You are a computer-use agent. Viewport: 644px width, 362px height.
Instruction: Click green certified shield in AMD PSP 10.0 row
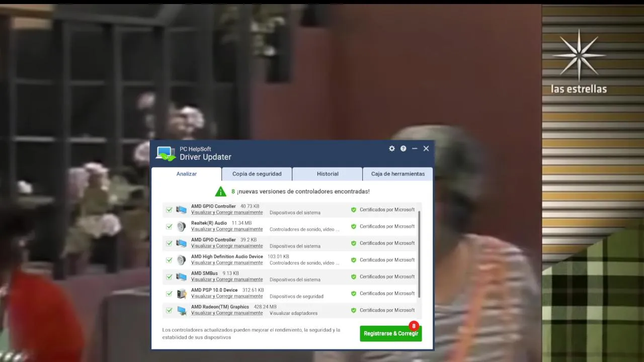coord(354,293)
